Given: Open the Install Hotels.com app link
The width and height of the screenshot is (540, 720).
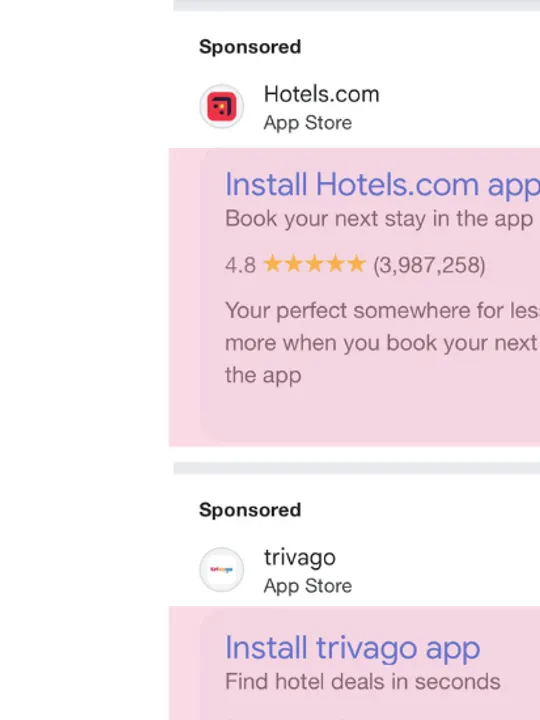Looking at the screenshot, I should tap(382, 185).
